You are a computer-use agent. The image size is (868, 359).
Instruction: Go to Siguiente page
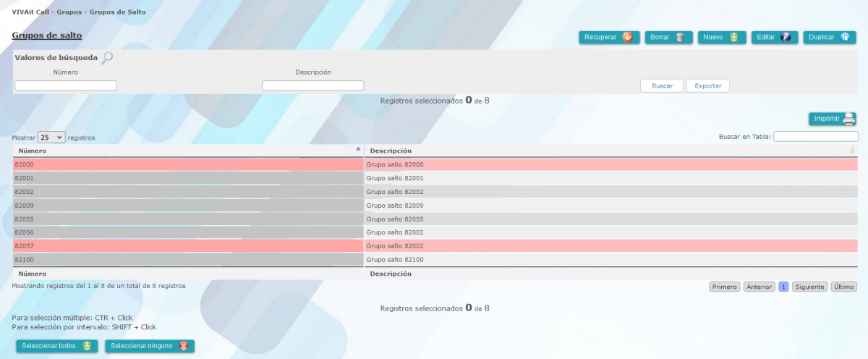point(809,287)
